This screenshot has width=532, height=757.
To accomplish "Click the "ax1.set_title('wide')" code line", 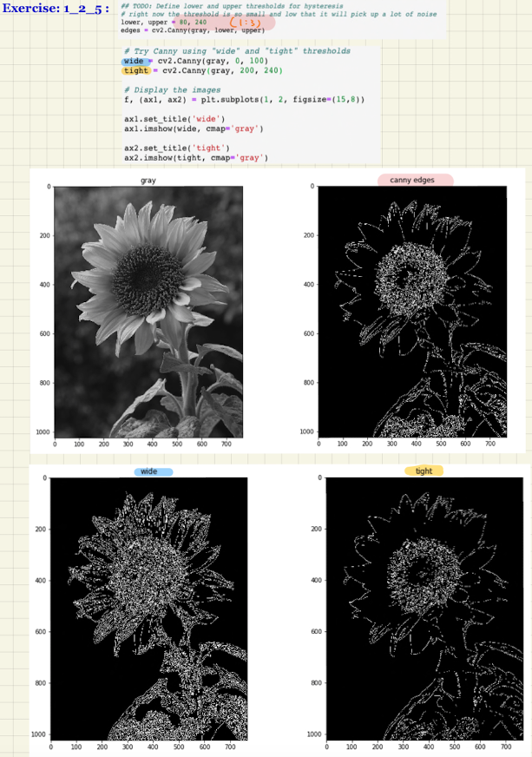I will [174, 119].
